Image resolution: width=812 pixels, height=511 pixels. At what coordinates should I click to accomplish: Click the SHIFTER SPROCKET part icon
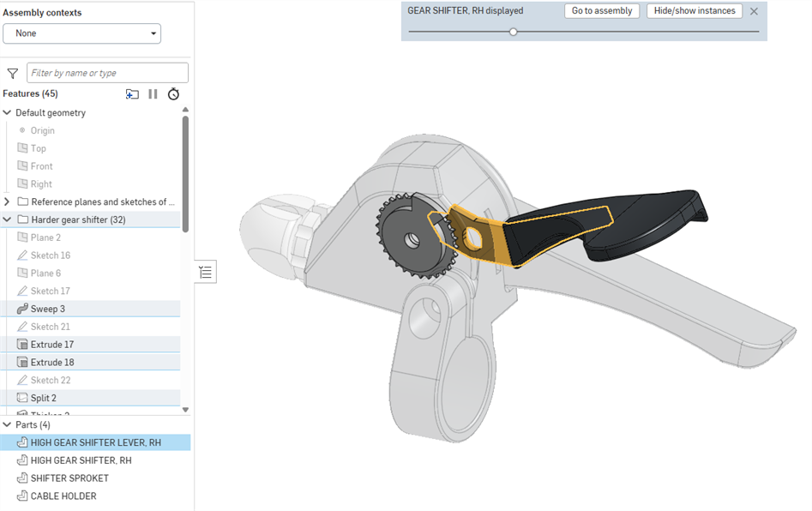point(22,478)
